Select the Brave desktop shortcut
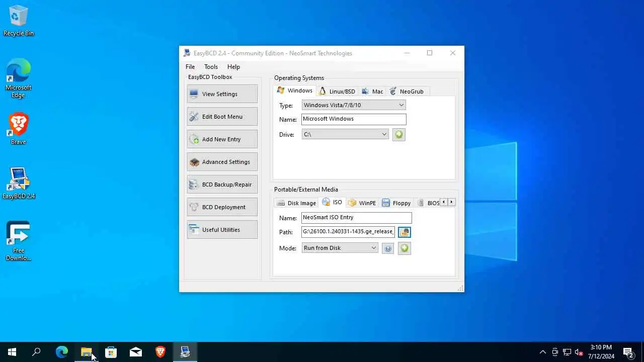The width and height of the screenshot is (644, 362). 19,129
